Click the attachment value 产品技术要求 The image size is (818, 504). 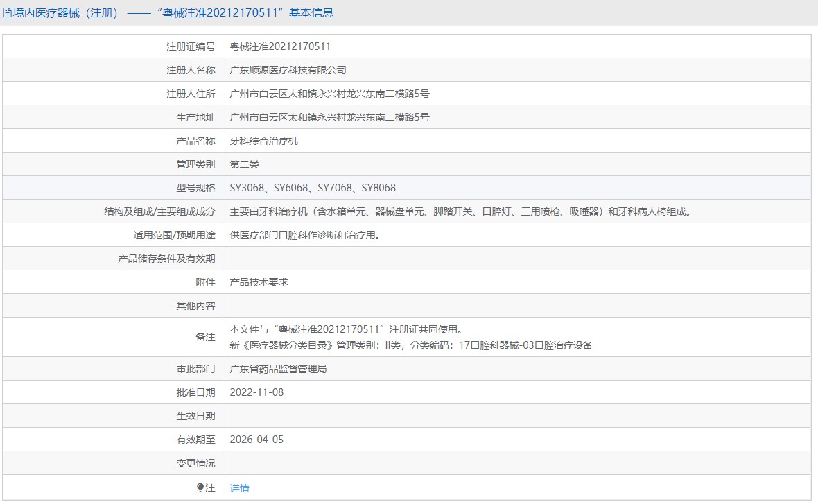[x=259, y=282]
